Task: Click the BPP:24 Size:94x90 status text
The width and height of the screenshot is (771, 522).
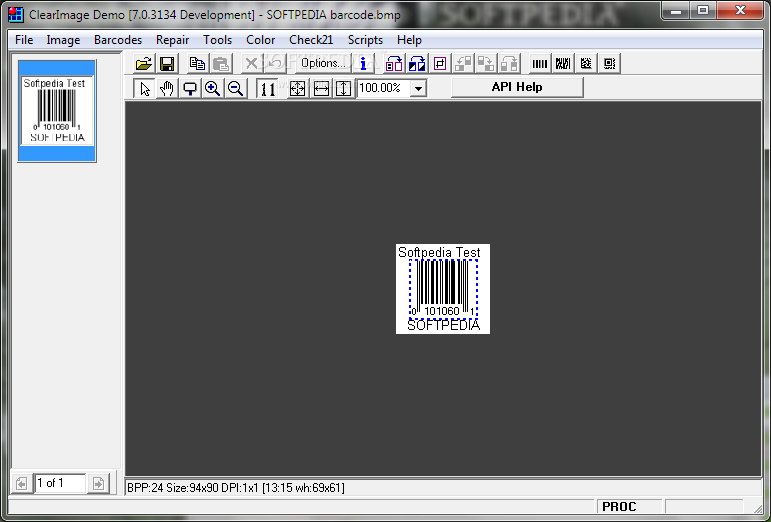Action: pos(236,488)
